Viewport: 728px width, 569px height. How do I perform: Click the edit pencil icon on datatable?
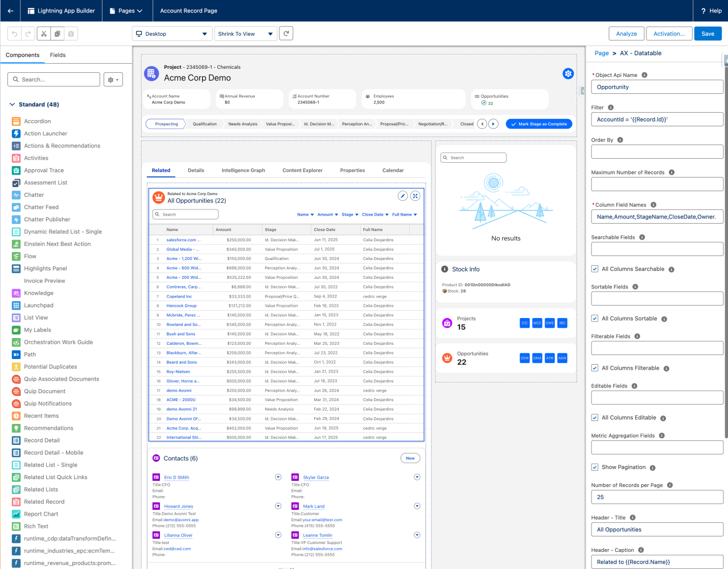(402, 196)
